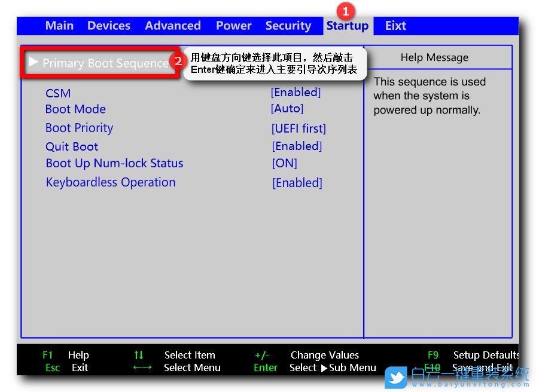Screen dimensions: 536x392
Task: Click the Twitter bird logo icon
Action: (x=396, y=377)
